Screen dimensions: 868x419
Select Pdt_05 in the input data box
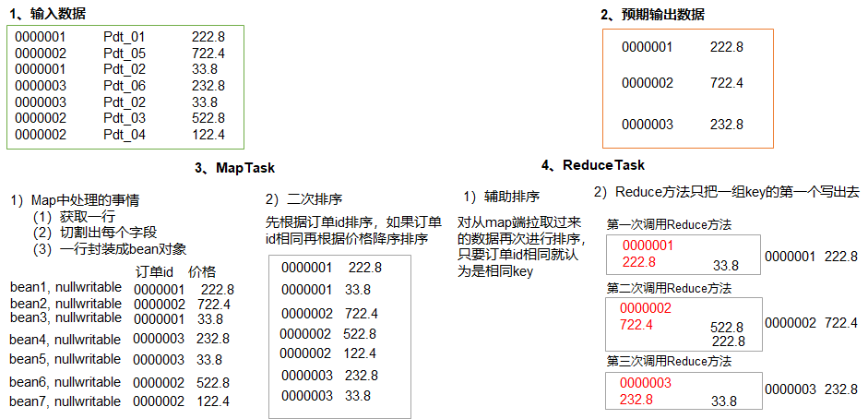(x=124, y=54)
